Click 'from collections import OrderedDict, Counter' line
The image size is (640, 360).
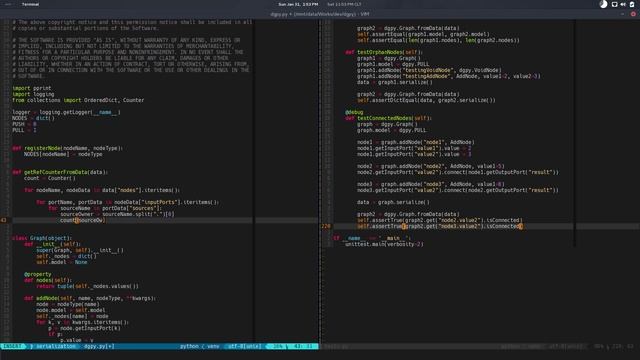click(78, 100)
